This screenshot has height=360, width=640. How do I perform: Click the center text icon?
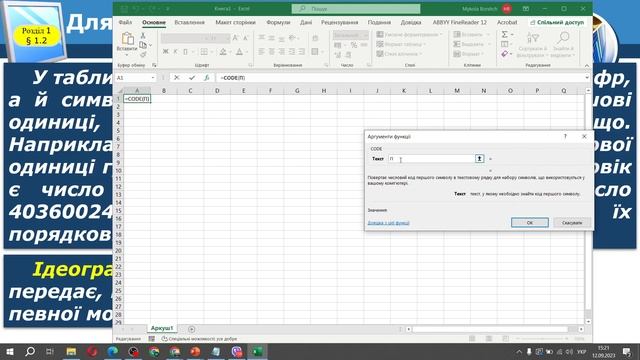[x=271, y=51]
